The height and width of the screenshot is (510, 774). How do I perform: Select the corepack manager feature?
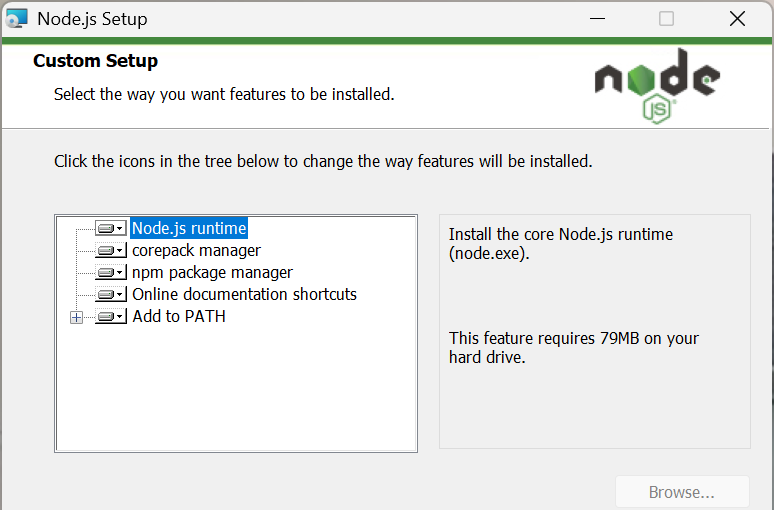pyautogui.click(x=196, y=250)
